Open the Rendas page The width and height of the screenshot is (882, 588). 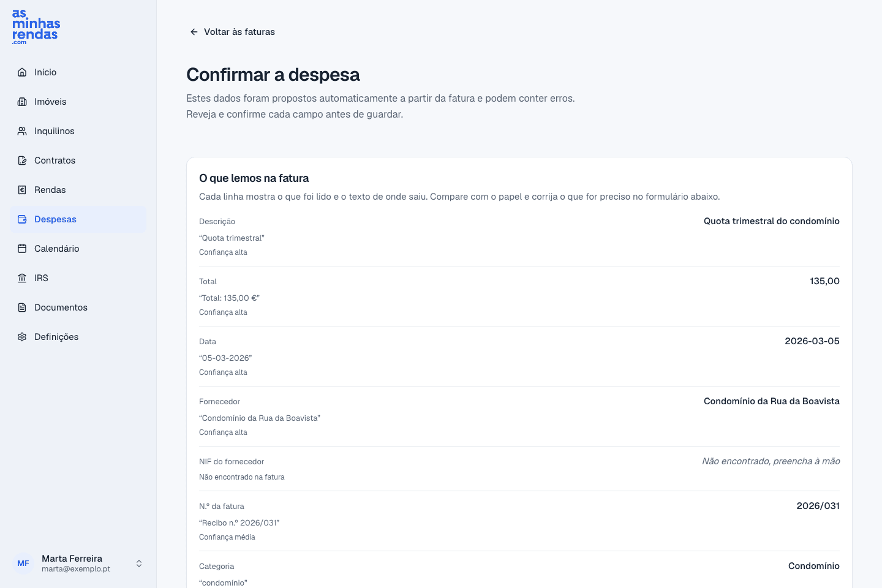coord(78,190)
